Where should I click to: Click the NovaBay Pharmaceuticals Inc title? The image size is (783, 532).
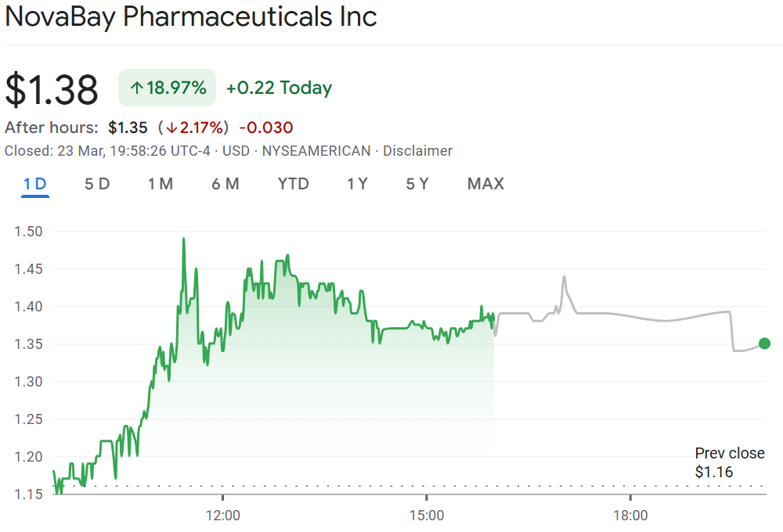coord(190,17)
